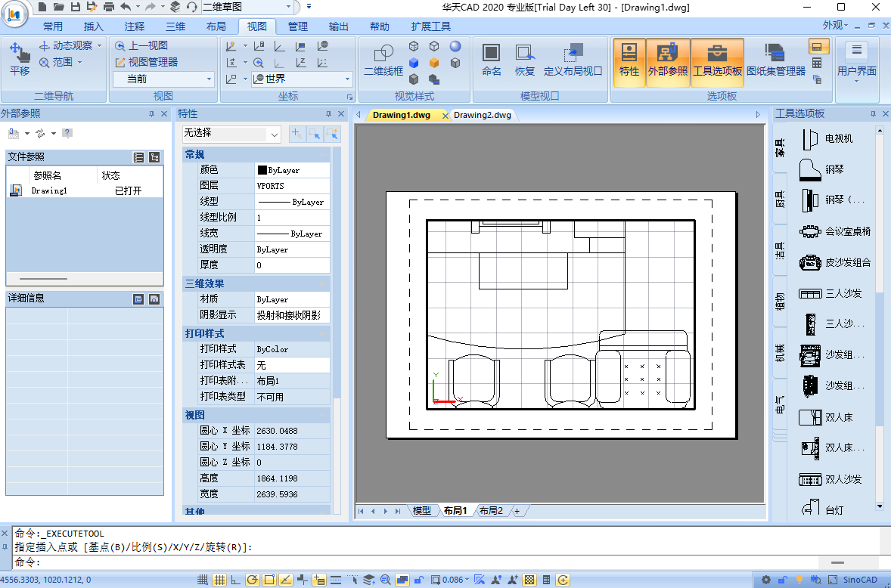891x588 pixels.
Task: Toggle the 特性 properties palette
Action: pos(629,61)
